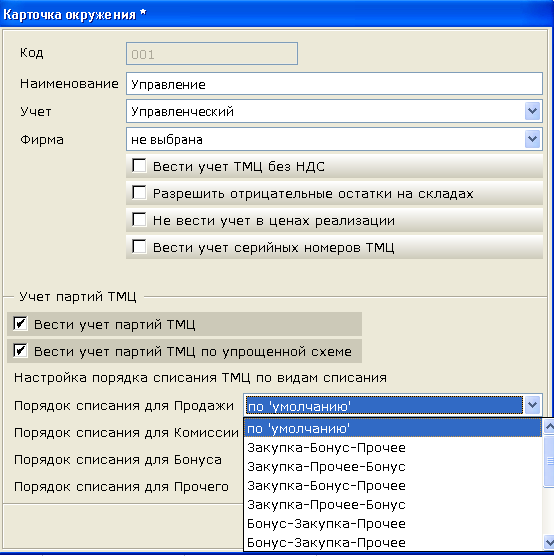The width and height of the screenshot is (554, 556).
Task: Click the Учет combo box showing Управленческий
Action: (x=334, y=111)
